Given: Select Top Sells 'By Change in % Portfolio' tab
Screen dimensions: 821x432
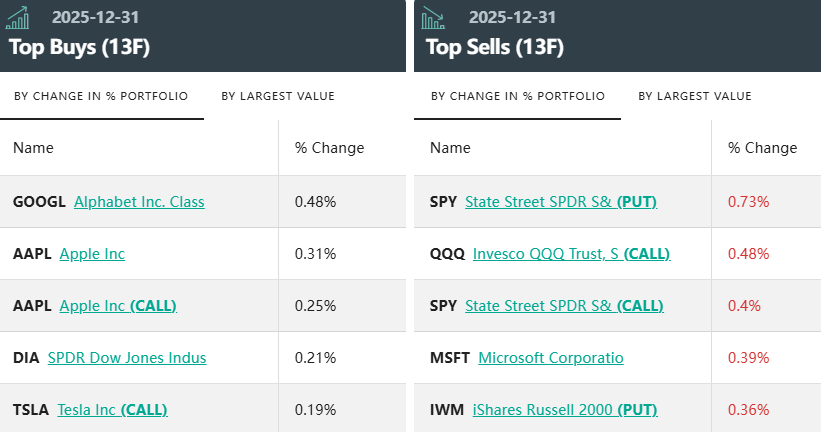Looking at the screenshot, I should [517, 97].
